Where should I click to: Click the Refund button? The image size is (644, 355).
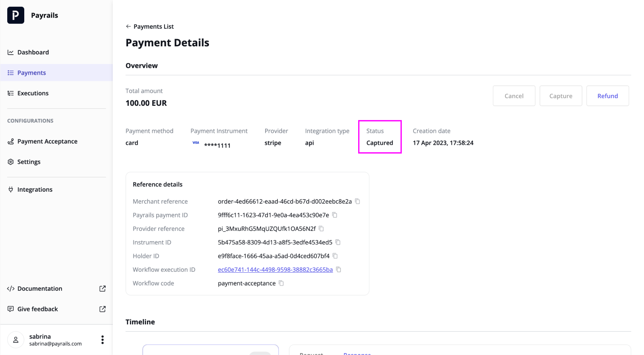pos(608,96)
